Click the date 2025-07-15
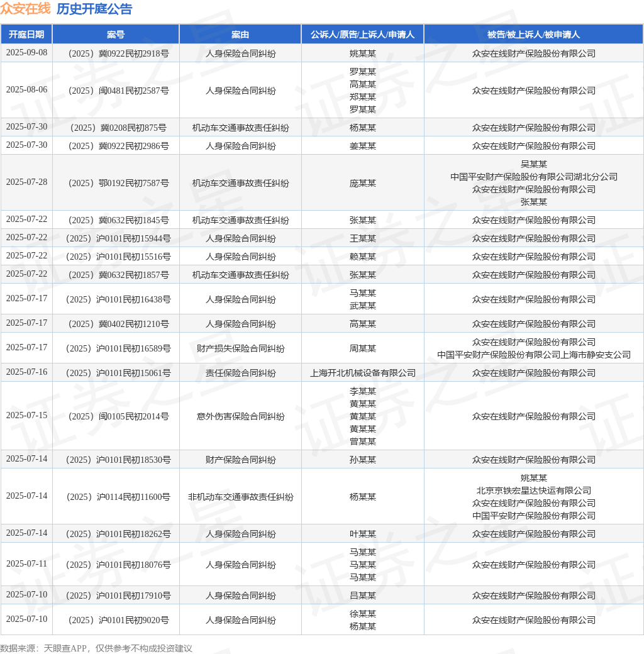 (26, 416)
